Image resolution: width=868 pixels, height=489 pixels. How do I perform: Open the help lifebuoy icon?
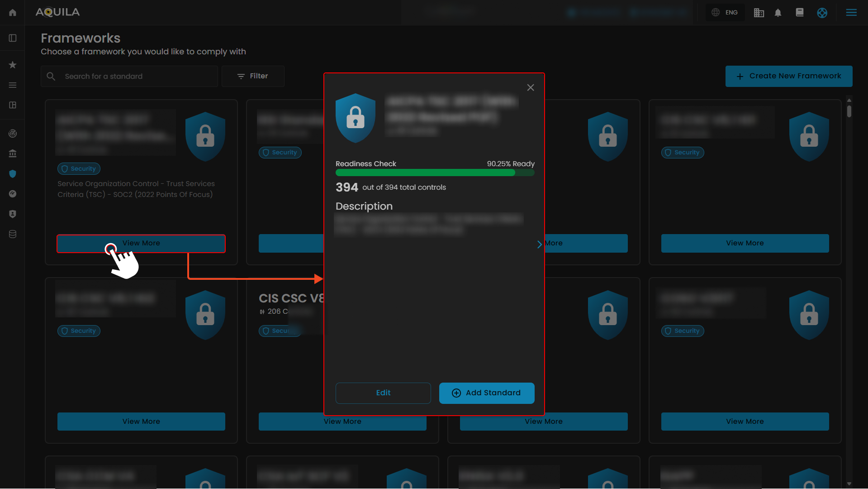[x=822, y=13]
